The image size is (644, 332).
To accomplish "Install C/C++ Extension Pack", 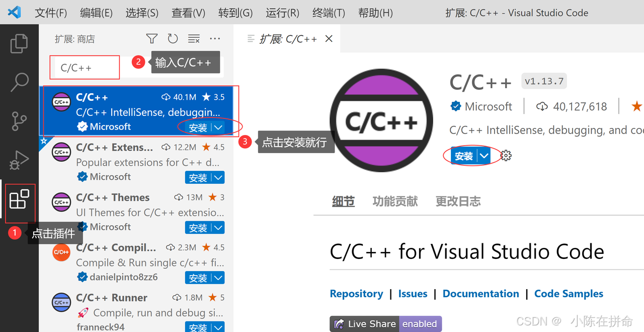I will pos(198,177).
